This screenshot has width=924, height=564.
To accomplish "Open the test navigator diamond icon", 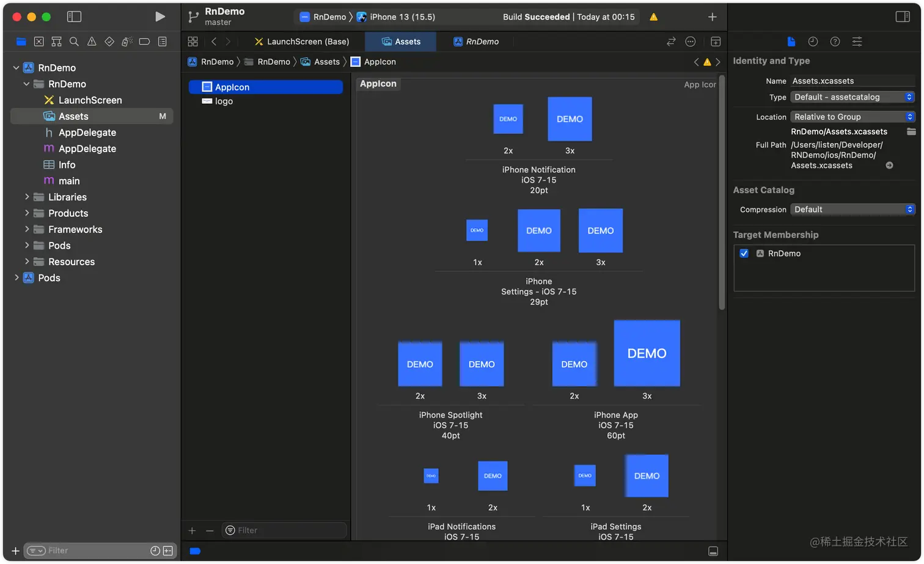I will pyautogui.click(x=109, y=42).
